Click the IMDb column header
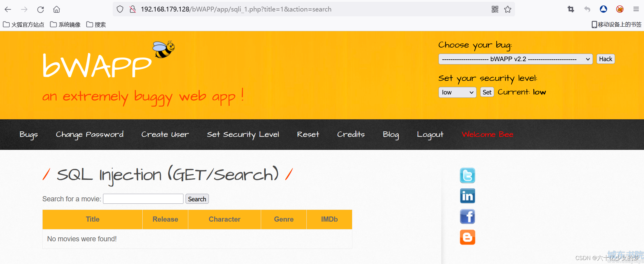This screenshot has width=644, height=264. (329, 219)
